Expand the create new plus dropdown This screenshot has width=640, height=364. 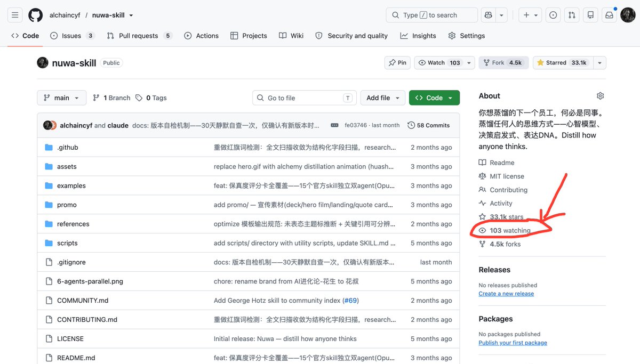click(531, 15)
